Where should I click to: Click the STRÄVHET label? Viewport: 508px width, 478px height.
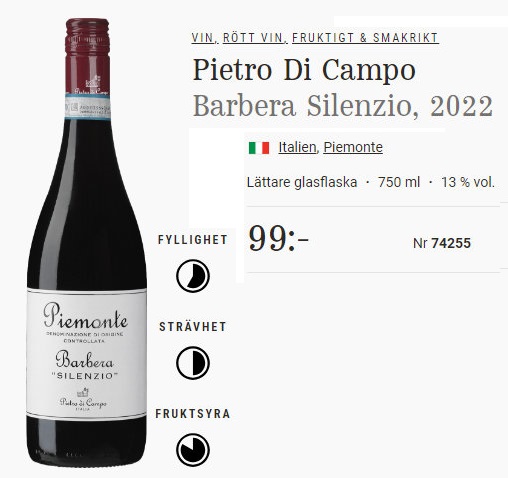[193, 327]
